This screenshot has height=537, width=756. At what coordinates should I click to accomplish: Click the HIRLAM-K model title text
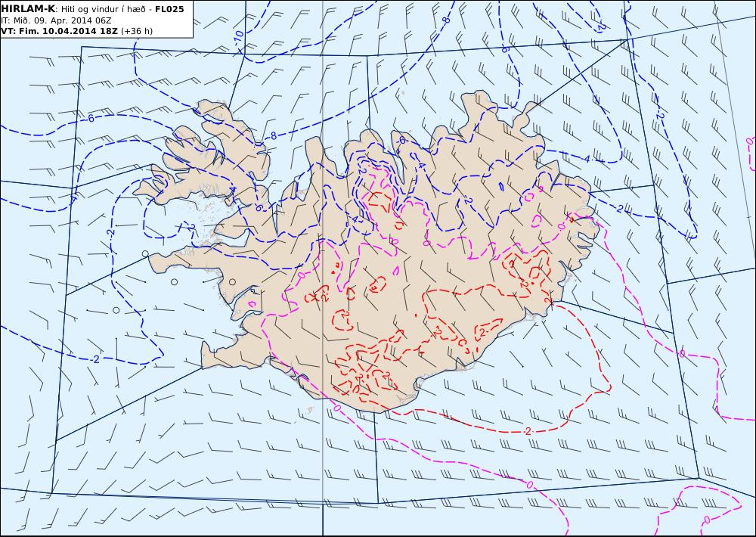(28, 9)
